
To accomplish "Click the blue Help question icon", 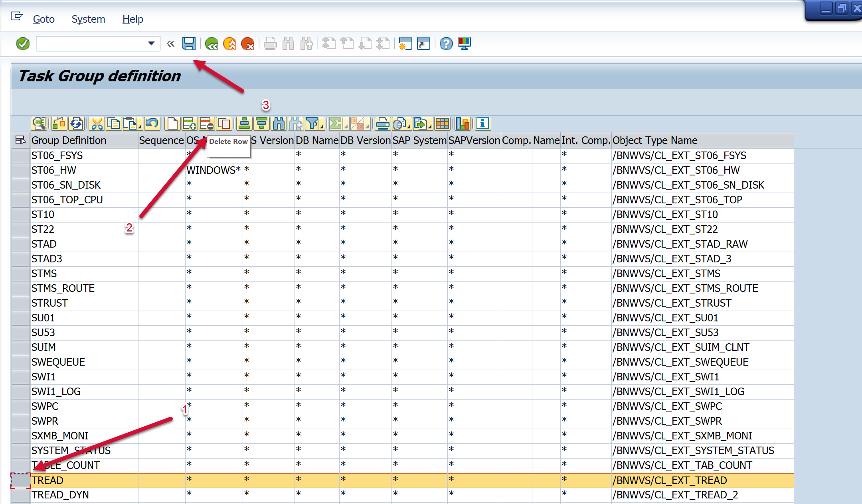I will click(446, 43).
